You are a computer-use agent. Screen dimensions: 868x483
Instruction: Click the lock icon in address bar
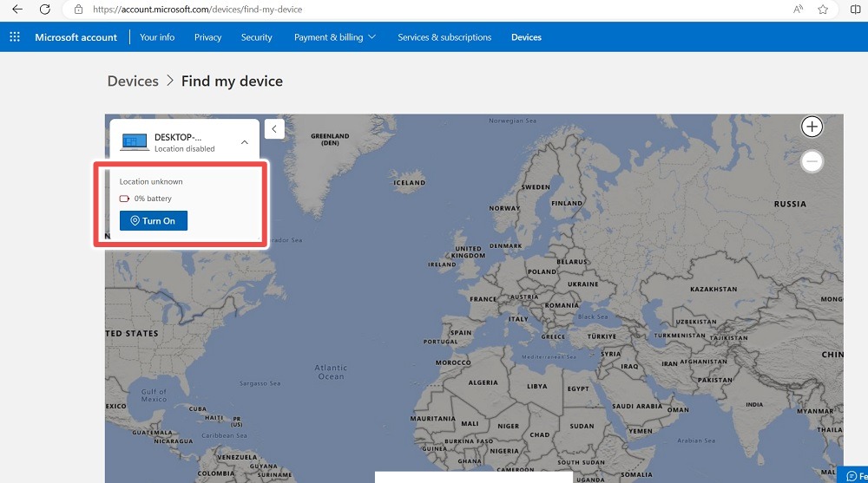[x=79, y=10]
